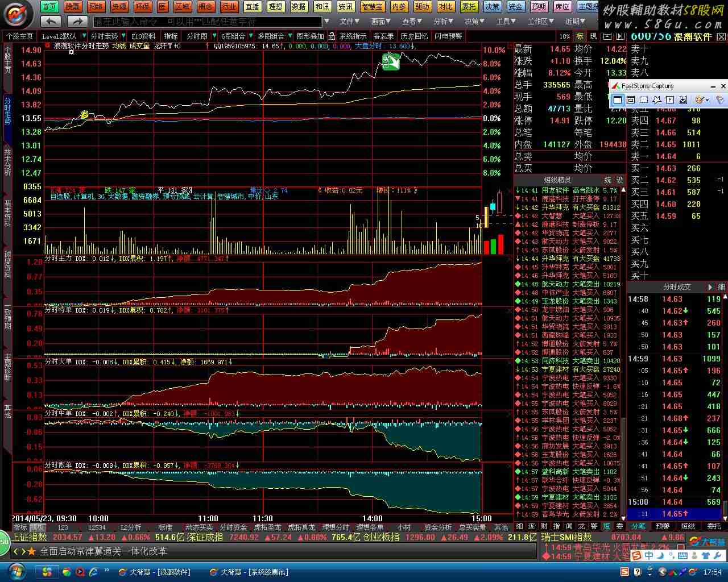
Task: Open the 工作区 menu dropdown
Action: coord(540,22)
